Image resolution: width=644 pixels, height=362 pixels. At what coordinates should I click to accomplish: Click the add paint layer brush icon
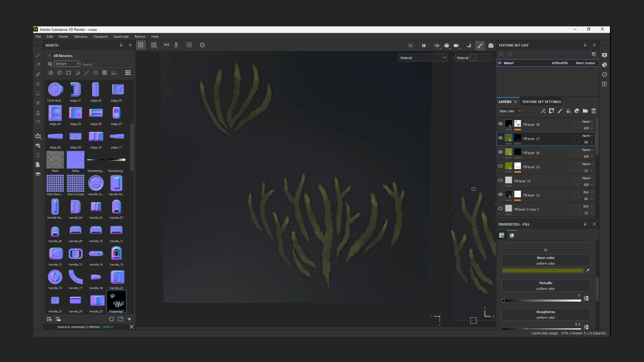(560, 111)
